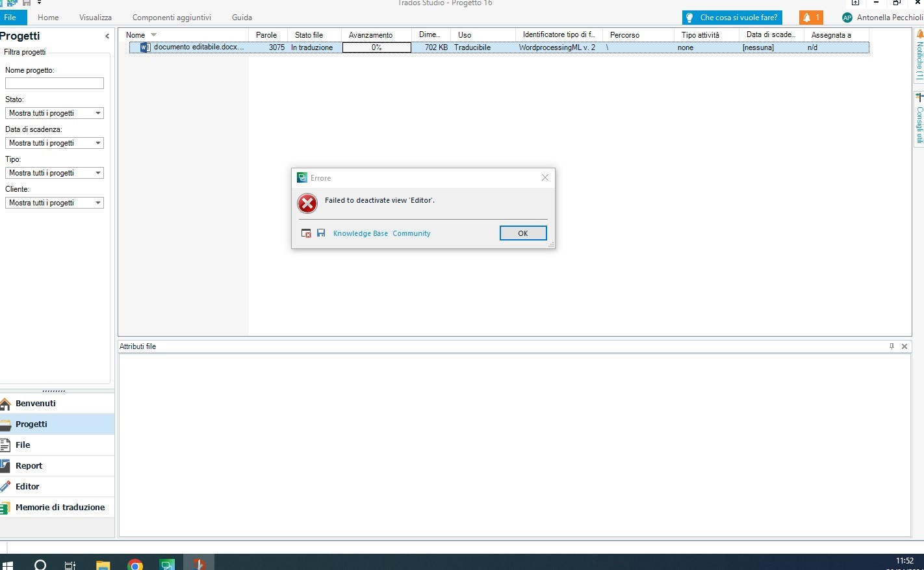The width and height of the screenshot is (924, 570).
Task: Click the red error icon in dialog
Action: point(307,203)
